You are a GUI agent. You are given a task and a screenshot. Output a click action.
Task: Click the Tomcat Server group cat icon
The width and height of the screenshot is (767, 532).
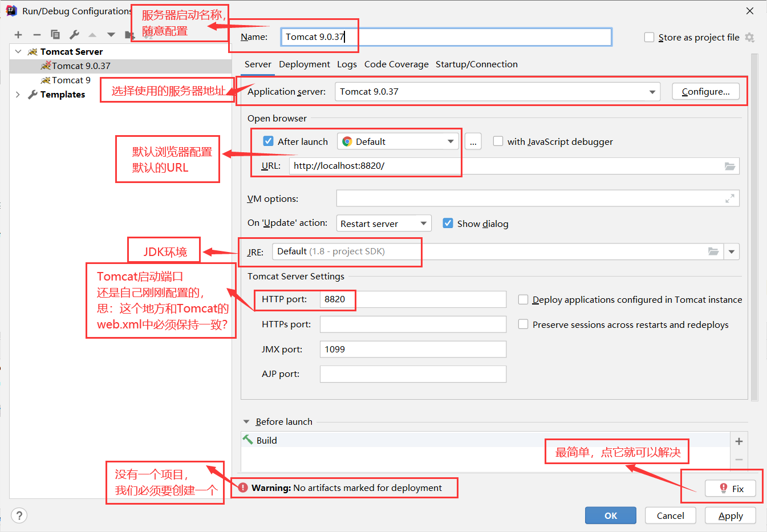click(x=33, y=52)
